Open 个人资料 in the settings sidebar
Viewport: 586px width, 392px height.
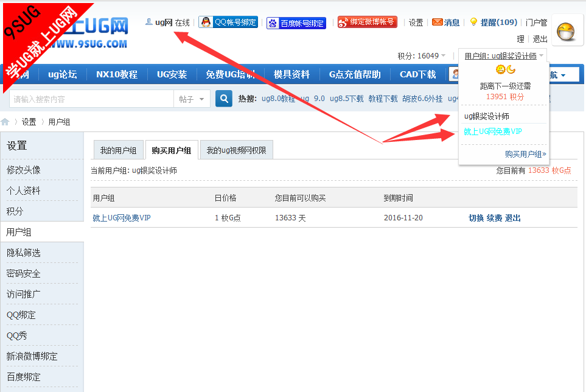pos(24,191)
